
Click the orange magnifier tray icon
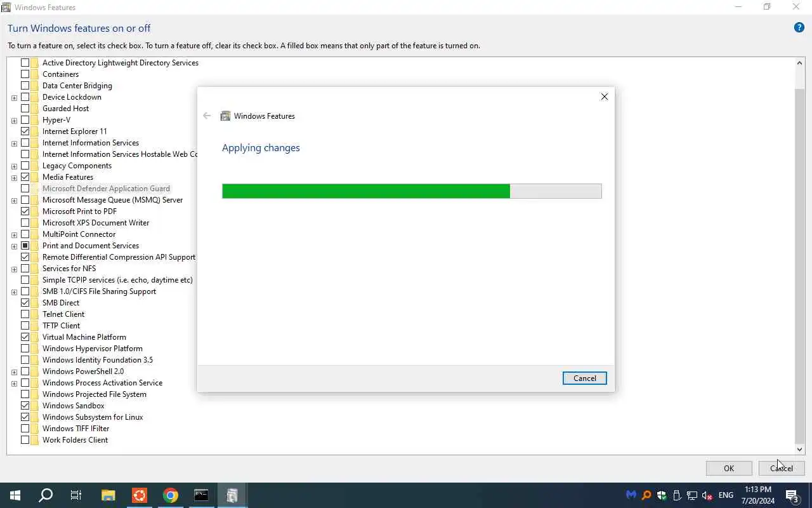click(646, 495)
